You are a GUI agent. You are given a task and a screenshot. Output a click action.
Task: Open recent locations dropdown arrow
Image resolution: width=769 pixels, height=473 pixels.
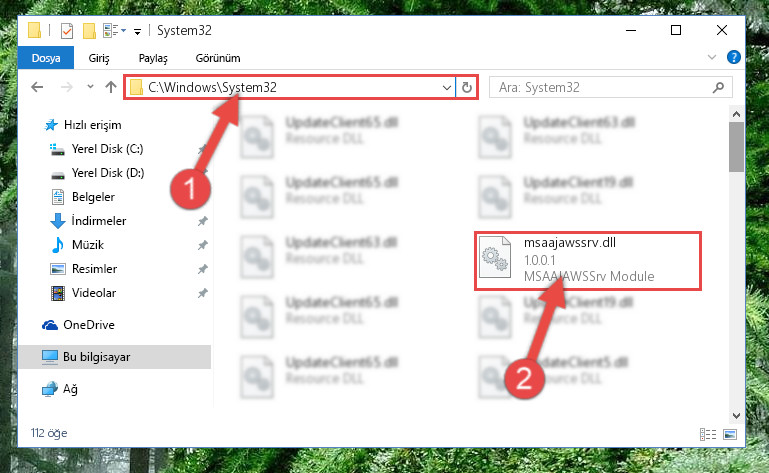click(x=90, y=87)
